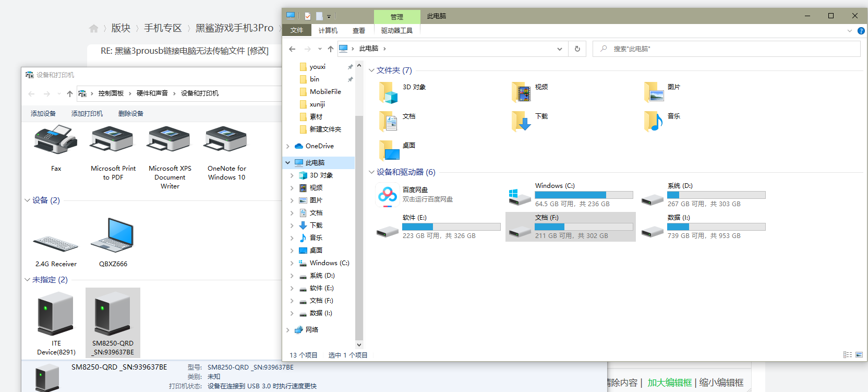Switch to large icons view in status bar
The width and height of the screenshot is (868, 392).
coord(859,355)
